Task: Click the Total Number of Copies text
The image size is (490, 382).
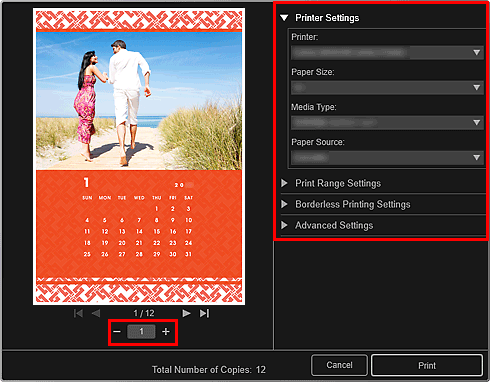Action: 209,369
